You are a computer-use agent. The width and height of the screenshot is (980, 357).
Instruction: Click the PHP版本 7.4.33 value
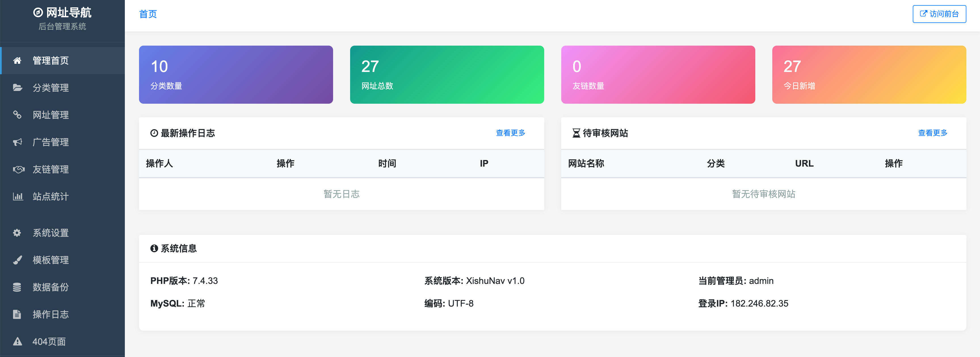[184, 281]
